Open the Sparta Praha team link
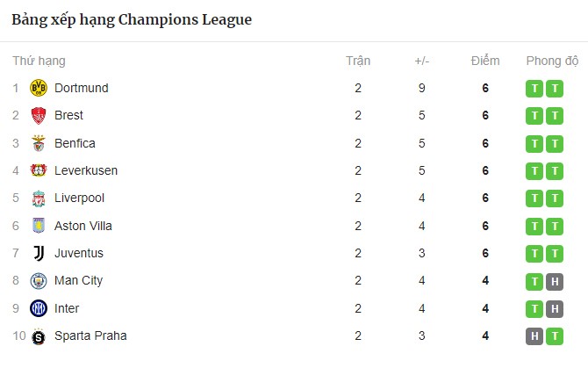This screenshot has height=368, width=588. (x=90, y=336)
